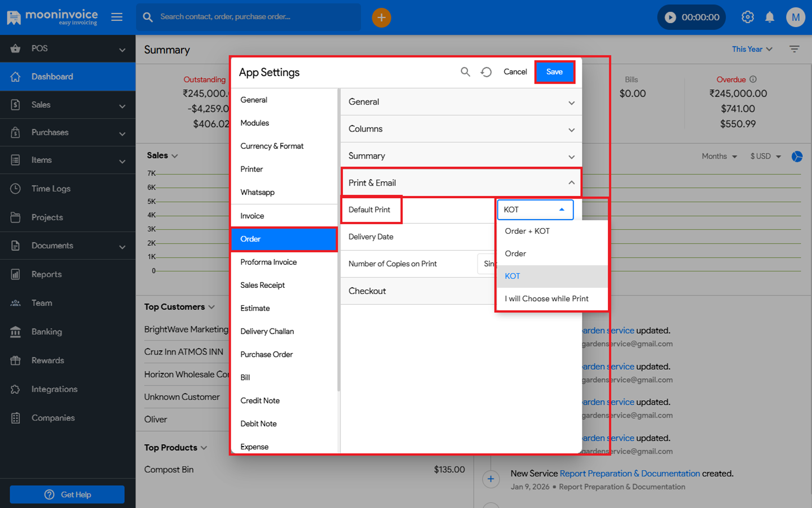Expand the General settings section
812x508 pixels.
point(571,102)
